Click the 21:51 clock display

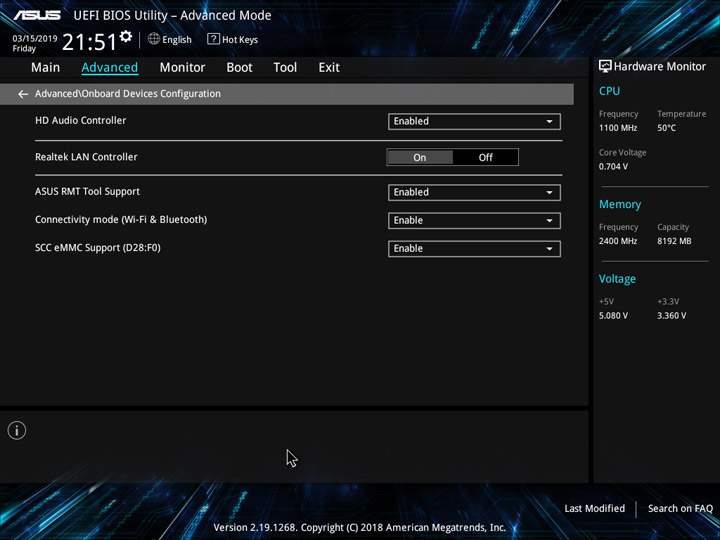coord(90,42)
